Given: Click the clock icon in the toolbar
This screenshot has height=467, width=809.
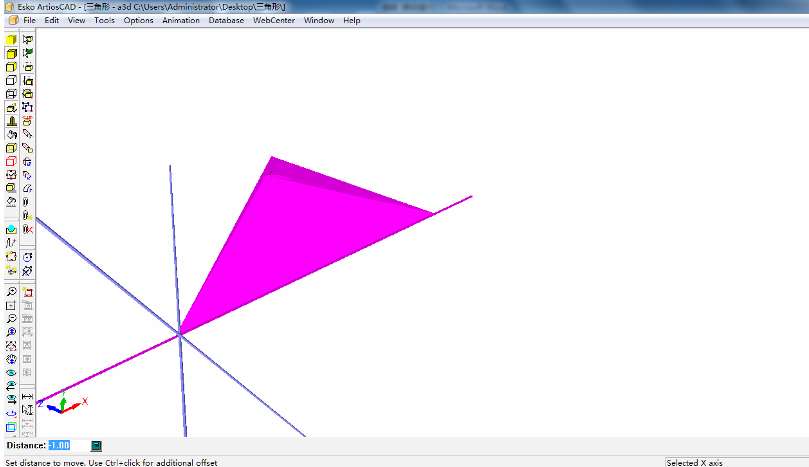Looking at the screenshot, I should tap(28, 255).
